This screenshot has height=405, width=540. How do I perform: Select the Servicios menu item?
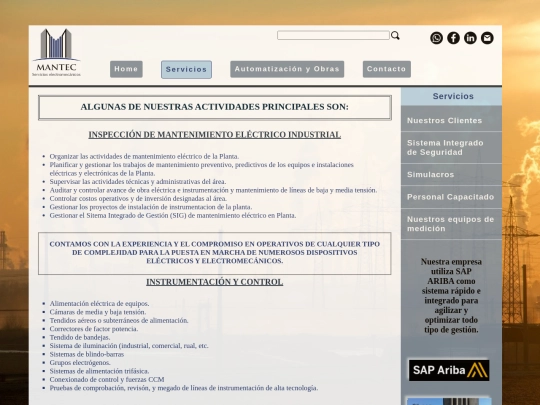(186, 70)
